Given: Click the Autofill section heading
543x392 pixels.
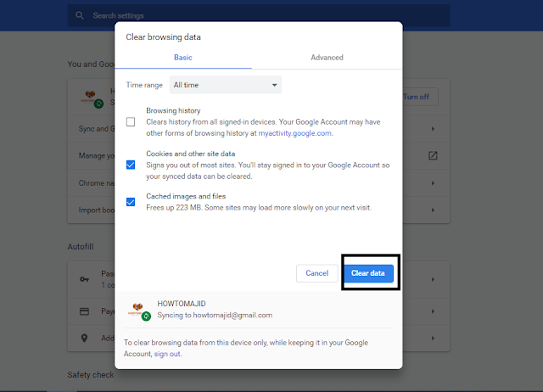Looking at the screenshot, I should pos(81,247).
